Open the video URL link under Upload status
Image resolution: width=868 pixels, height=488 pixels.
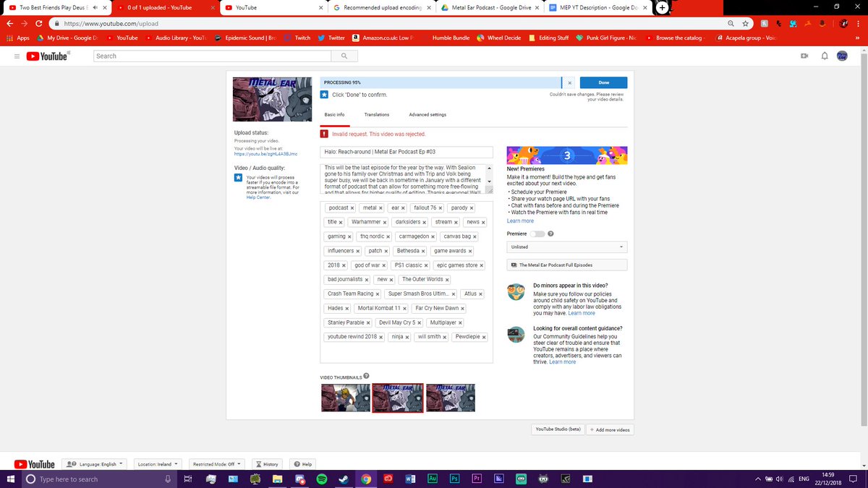coord(265,154)
